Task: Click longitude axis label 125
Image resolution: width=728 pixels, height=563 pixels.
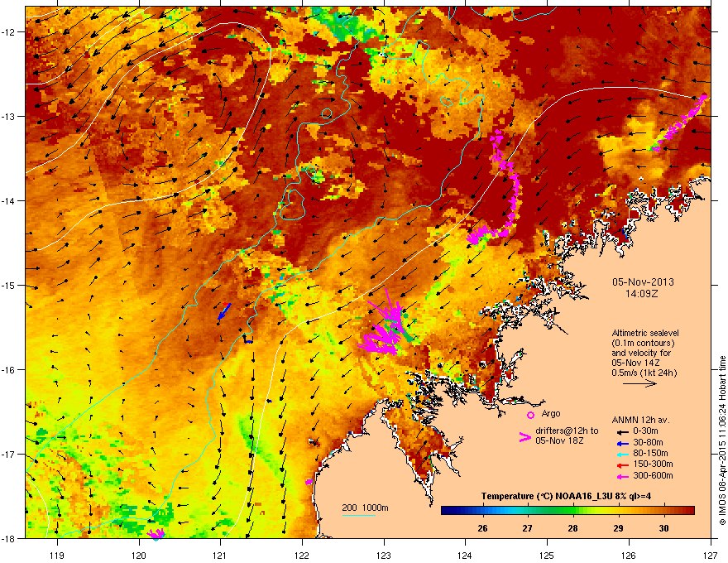Action: 547,555
